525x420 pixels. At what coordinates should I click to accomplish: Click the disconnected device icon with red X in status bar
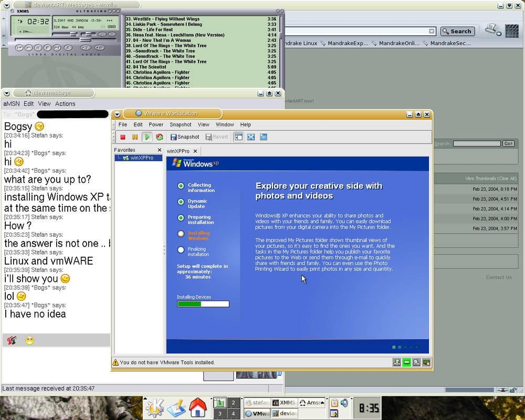(x=426, y=362)
